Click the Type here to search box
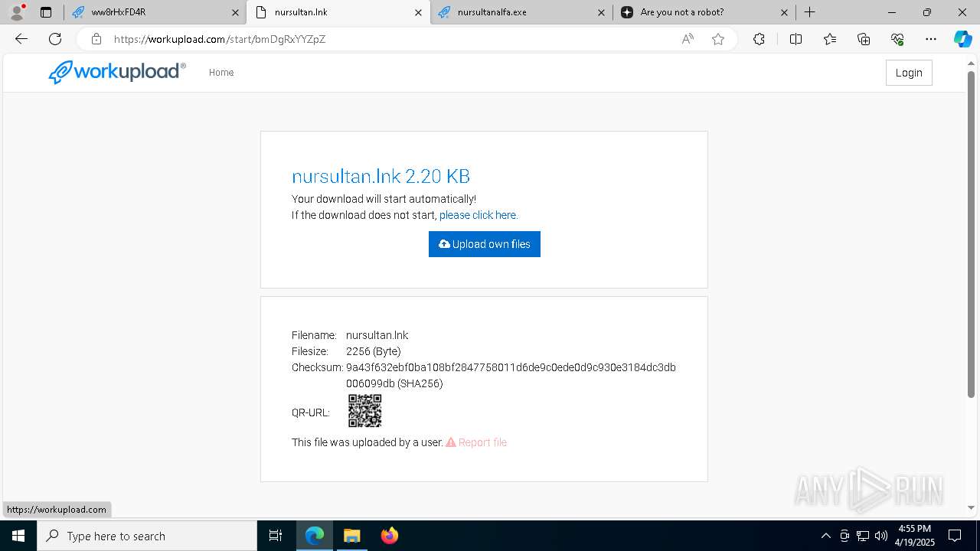The height and width of the screenshot is (551, 980). (147, 536)
